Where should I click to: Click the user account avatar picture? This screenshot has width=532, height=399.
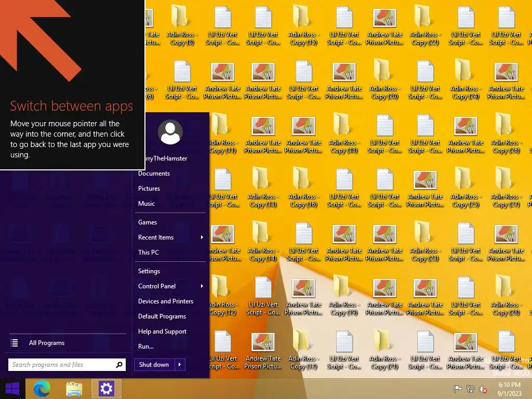point(170,132)
